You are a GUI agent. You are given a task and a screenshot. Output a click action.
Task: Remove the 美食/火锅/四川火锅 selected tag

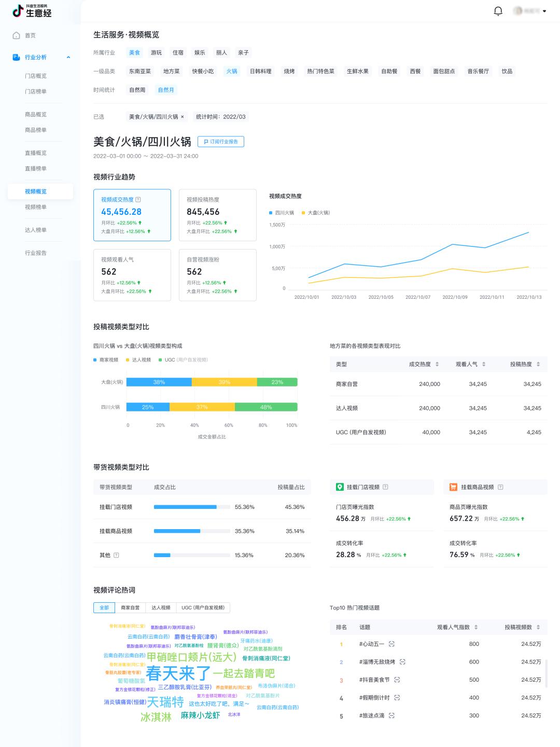pos(183,117)
